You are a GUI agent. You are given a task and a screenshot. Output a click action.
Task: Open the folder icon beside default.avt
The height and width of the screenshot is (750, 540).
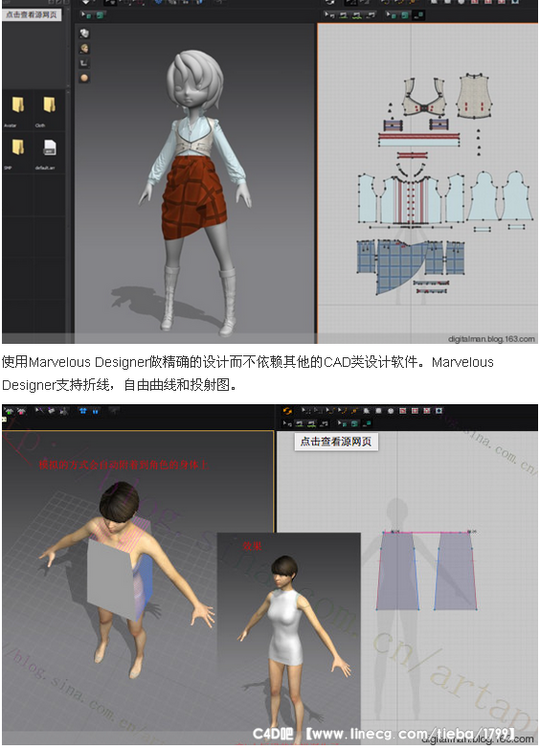point(18,147)
